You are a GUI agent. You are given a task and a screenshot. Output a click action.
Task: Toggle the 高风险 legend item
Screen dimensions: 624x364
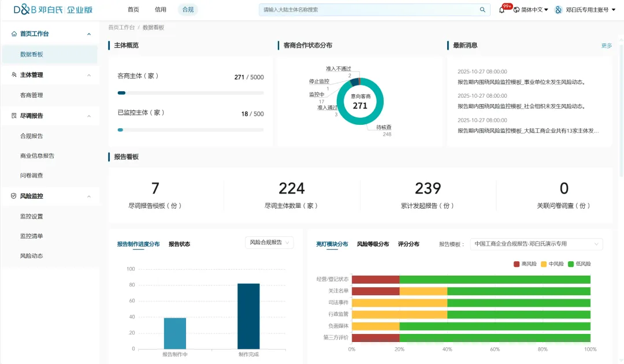pyautogui.click(x=525, y=263)
